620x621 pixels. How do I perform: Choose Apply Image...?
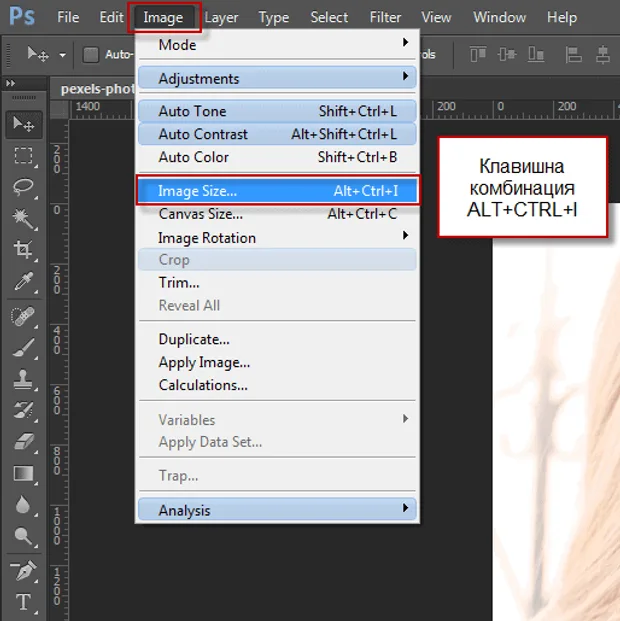[x=277, y=362]
